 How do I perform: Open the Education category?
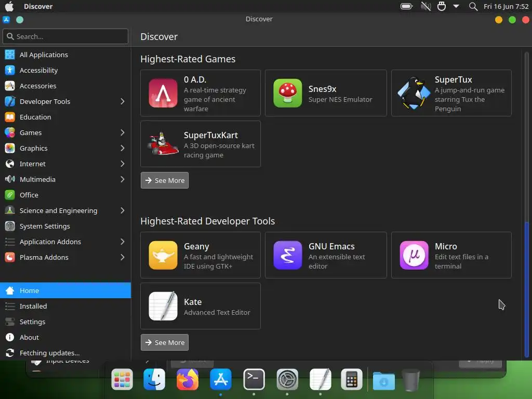pos(65,117)
